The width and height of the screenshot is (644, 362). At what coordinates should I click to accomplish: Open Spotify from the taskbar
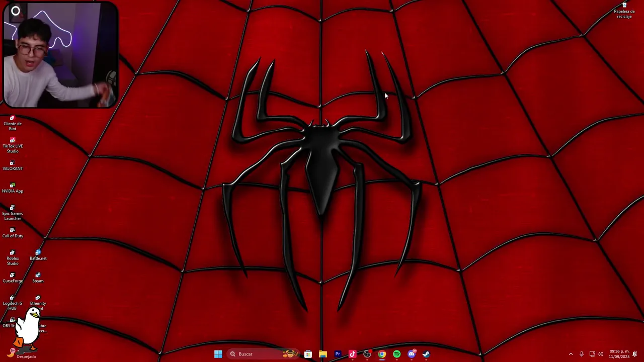pos(396,354)
